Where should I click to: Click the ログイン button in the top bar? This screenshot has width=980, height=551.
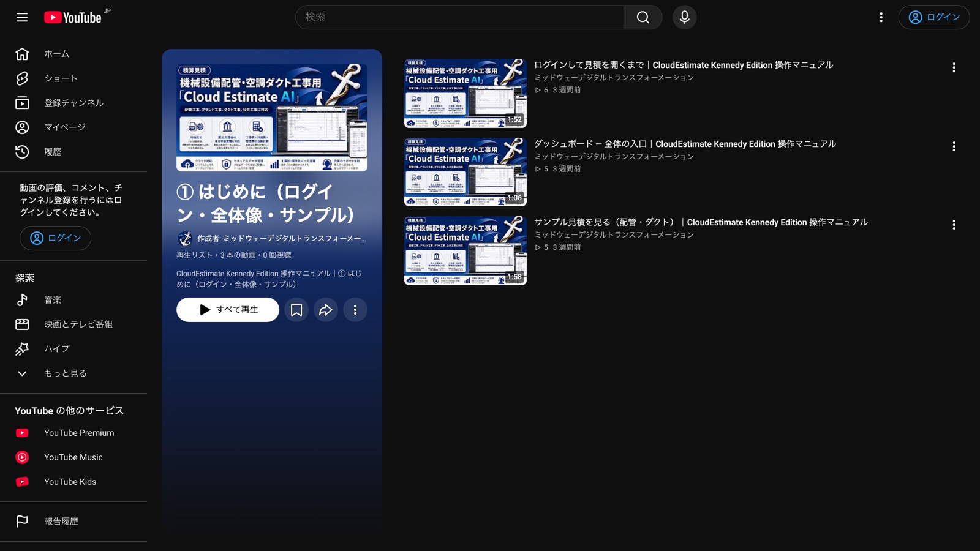(x=933, y=17)
